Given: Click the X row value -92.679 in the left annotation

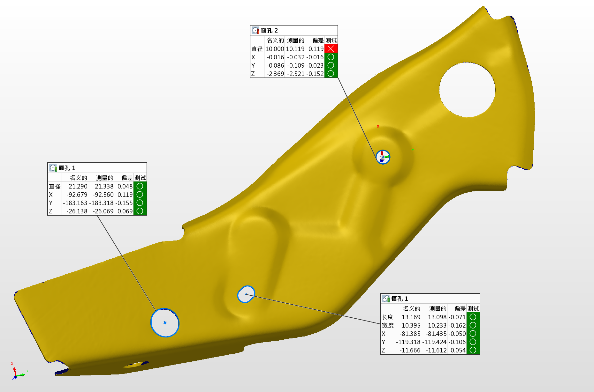Looking at the screenshot, I should (x=77, y=194).
